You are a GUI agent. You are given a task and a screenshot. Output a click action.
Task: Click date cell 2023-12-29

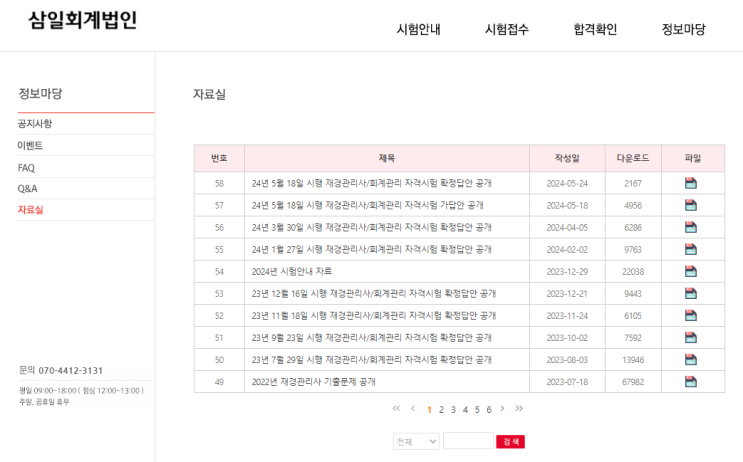567,272
